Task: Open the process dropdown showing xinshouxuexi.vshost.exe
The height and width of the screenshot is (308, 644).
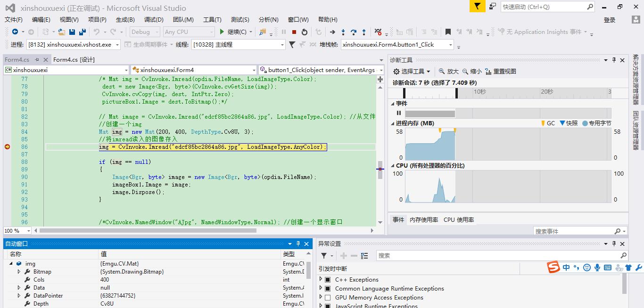Action: 74,45
